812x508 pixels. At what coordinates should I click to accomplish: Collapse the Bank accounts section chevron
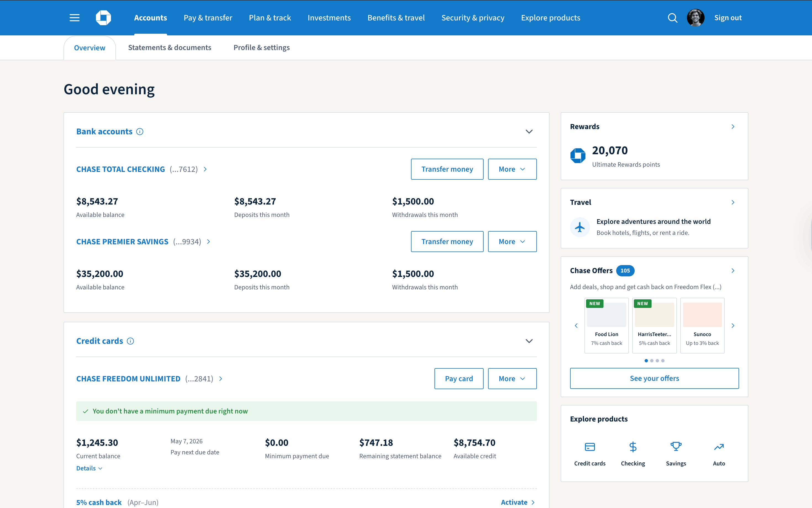tap(529, 132)
